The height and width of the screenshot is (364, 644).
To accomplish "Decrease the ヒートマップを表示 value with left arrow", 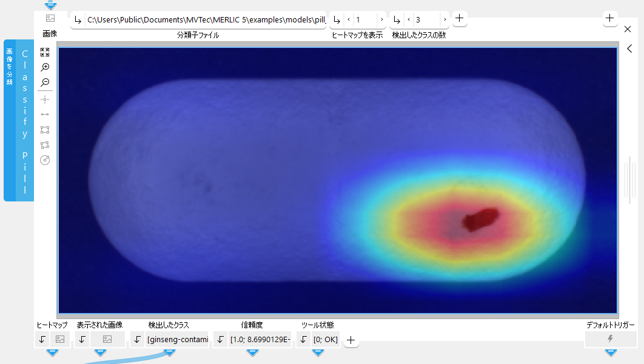I will (x=349, y=20).
